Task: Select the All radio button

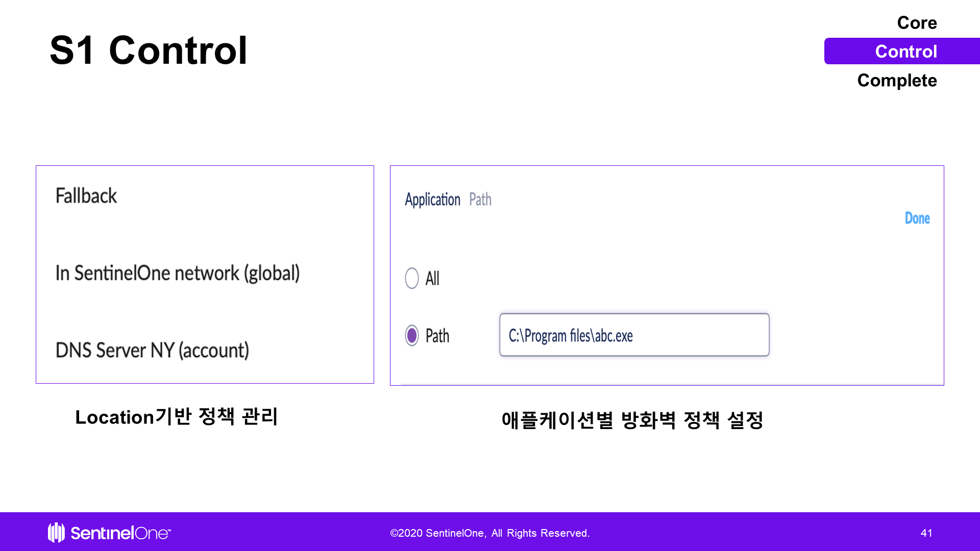Action: click(412, 279)
